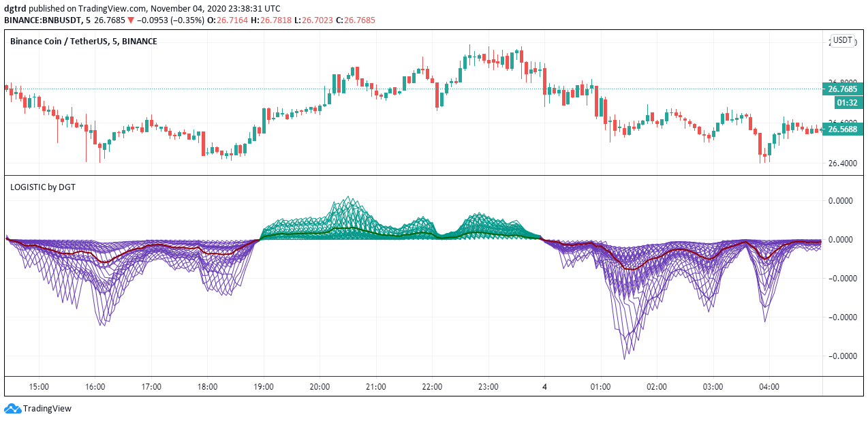Click the 21:00 time axis label
The width and height of the screenshot is (868, 421).
(x=376, y=386)
